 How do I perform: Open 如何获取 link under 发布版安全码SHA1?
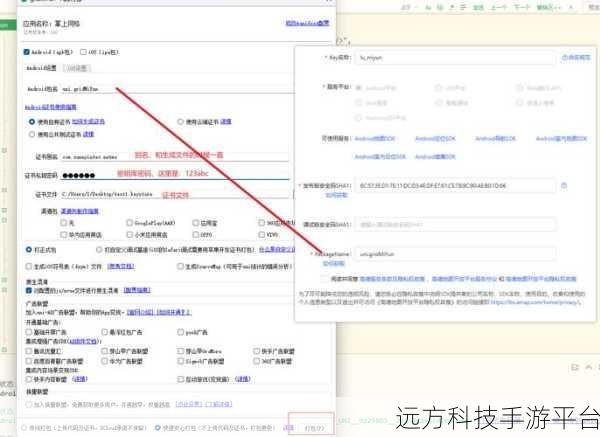(x=336, y=195)
